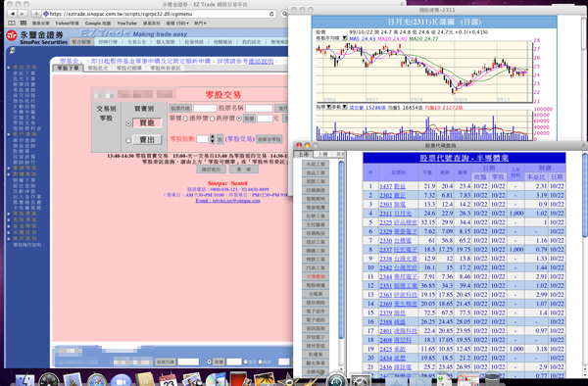Launch iTunes disc icon in Dock
Screen dimensions: 588x386
(216, 380)
